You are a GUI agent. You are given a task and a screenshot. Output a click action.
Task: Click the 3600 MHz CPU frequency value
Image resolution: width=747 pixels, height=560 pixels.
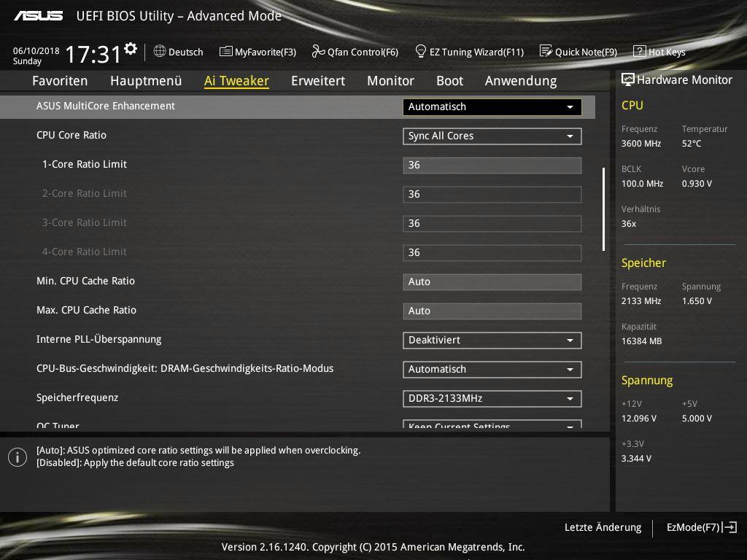tap(640, 144)
